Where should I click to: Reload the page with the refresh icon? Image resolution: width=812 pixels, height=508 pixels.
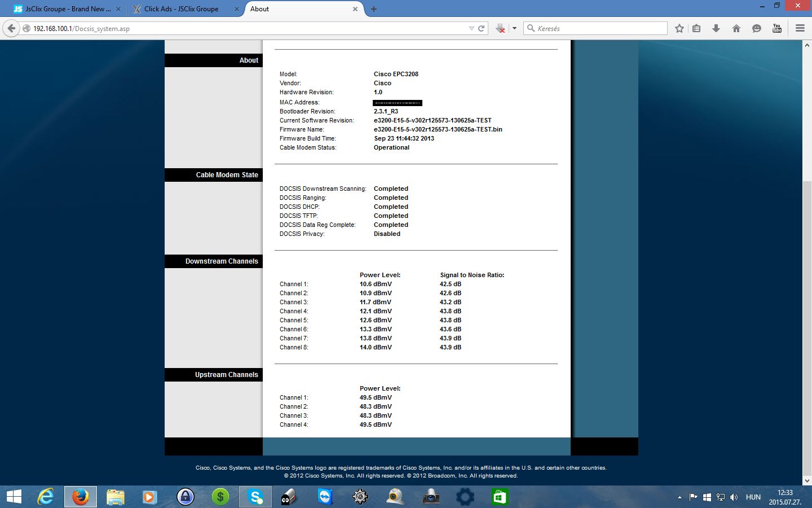coord(482,28)
